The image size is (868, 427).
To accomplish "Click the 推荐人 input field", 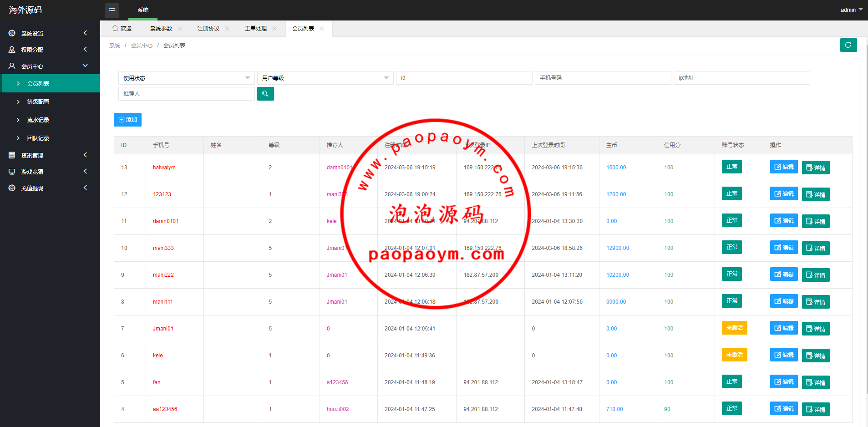I will tap(186, 94).
